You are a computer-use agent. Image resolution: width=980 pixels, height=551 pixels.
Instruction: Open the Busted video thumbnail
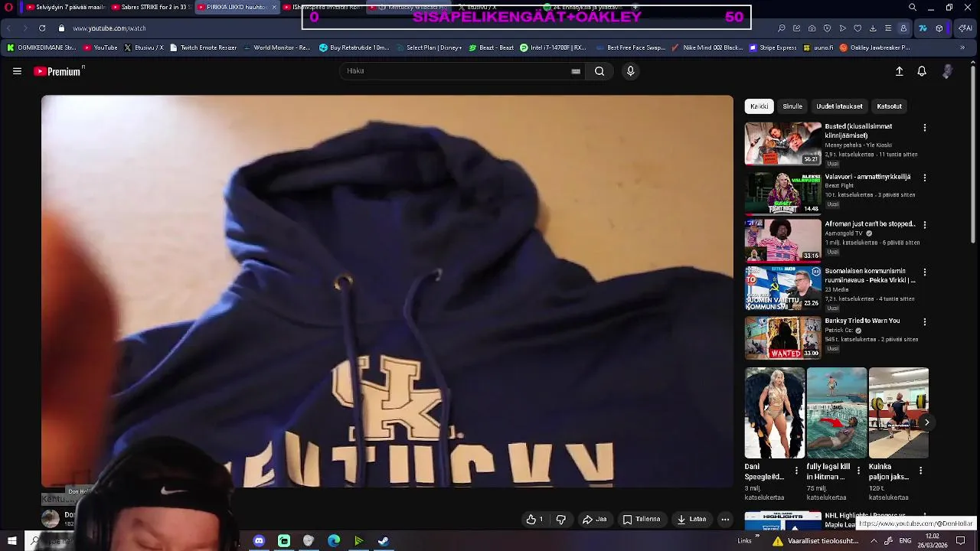[782, 144]
